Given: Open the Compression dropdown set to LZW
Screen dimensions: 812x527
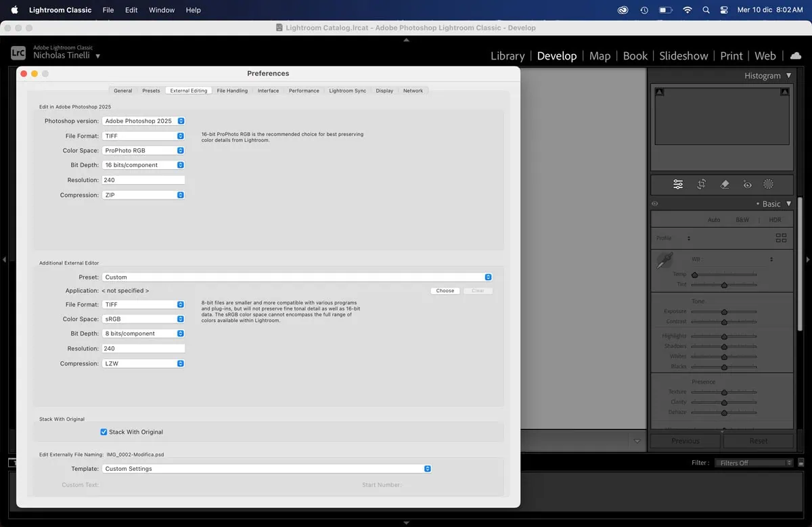Looking at the screenshot, I should (x=143, y=363).
